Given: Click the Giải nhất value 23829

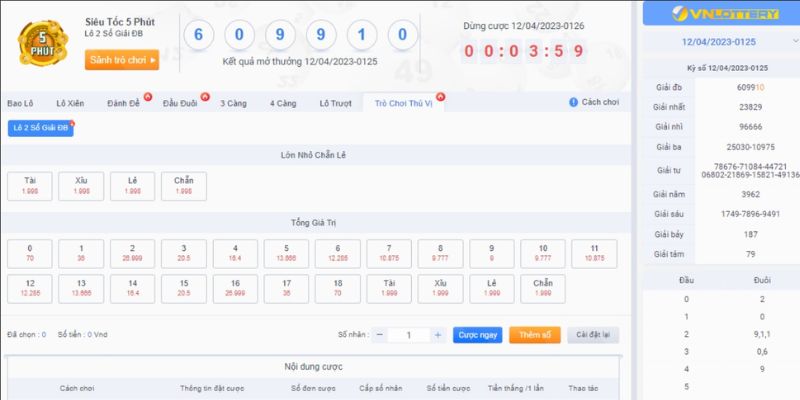Looking at the screenshot, I should click(751, 107).
